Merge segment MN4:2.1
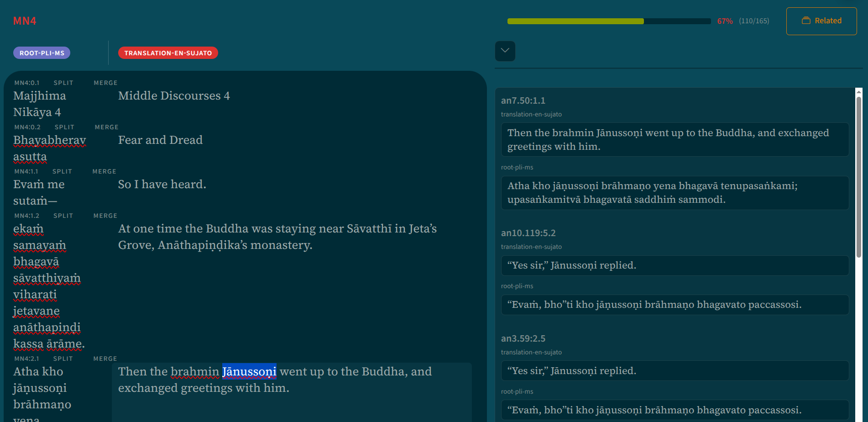 105,359
